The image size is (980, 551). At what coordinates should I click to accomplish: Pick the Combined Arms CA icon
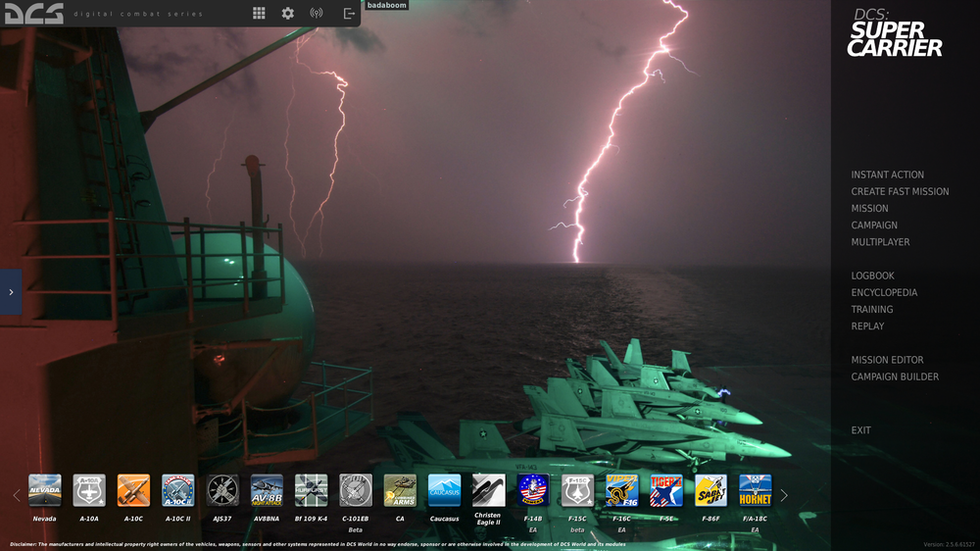click(x=400, y=489)
